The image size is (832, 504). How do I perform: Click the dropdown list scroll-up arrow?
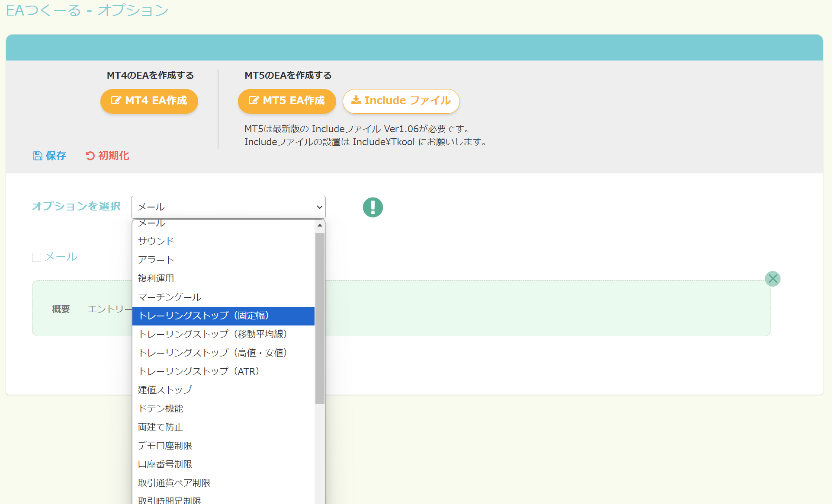click(320, 225)
